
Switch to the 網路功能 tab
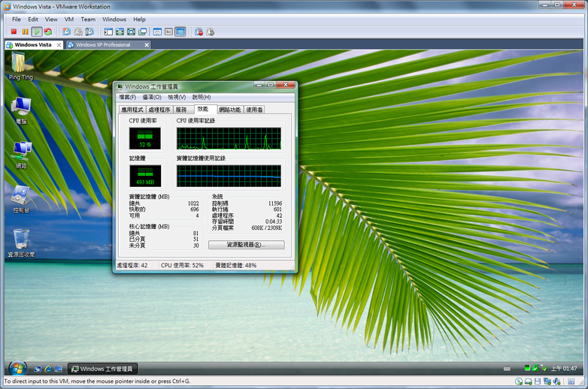pyautogui.click(x=230, y=110)
